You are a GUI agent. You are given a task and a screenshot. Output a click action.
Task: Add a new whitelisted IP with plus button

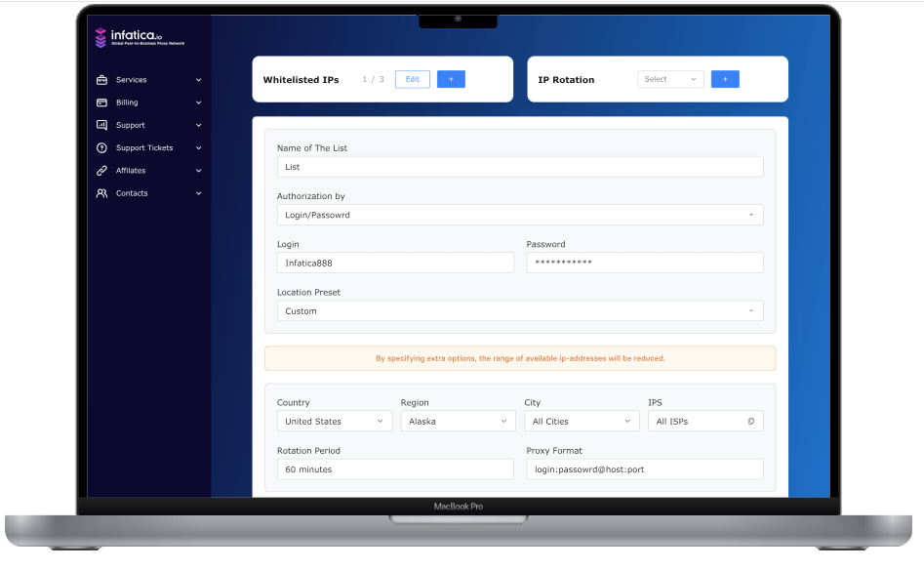(451, 79)
